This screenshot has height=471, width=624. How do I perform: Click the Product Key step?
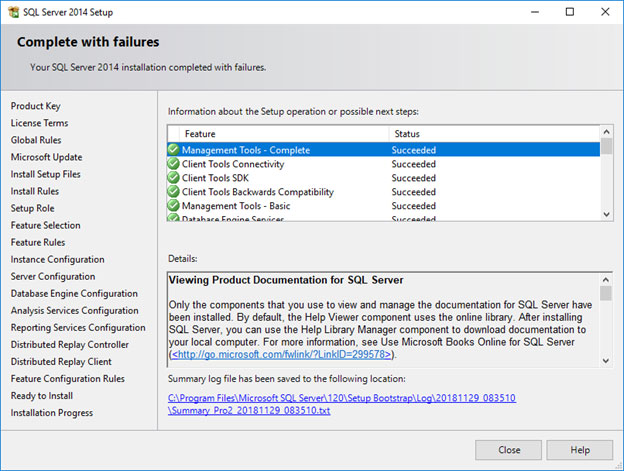pyautogui.click(x=35, y=106)
